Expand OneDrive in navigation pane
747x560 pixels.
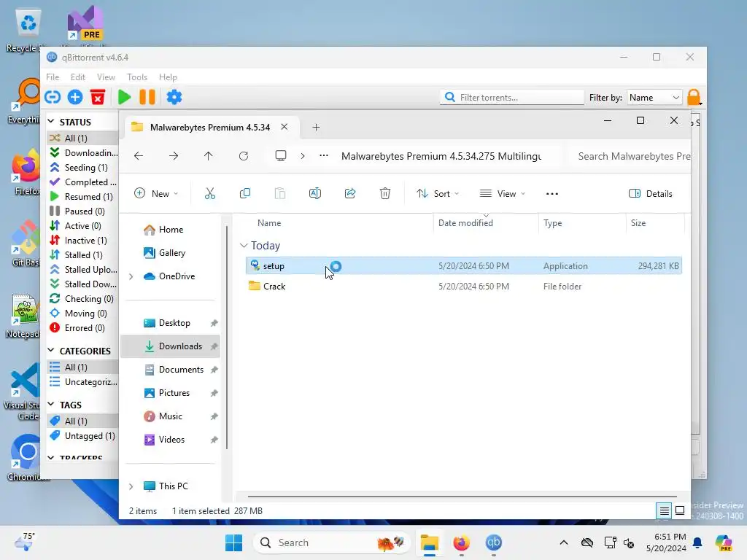point(131,276)
